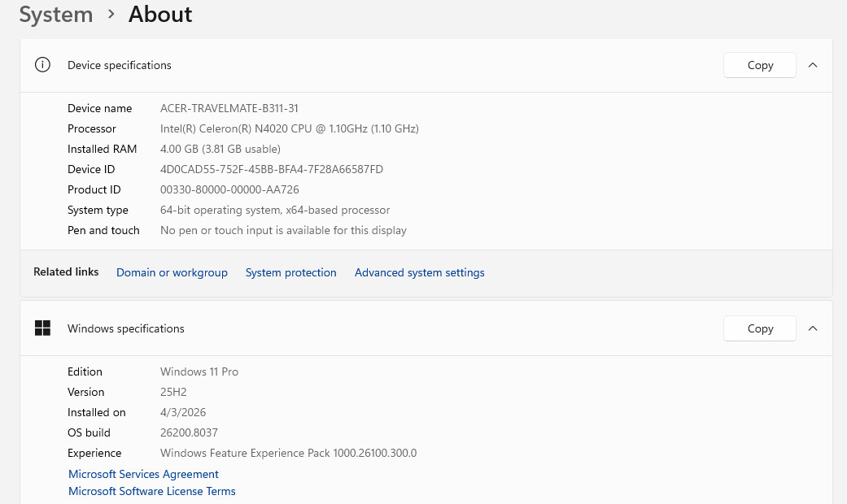The height and width of the screenshot is (504, 847).
Task: Copy the Windows specifications
Action: pos(759,328)
